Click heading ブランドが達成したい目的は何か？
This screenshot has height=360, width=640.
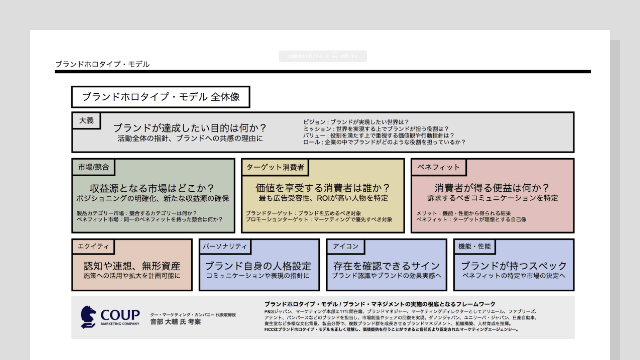point(190,128)
